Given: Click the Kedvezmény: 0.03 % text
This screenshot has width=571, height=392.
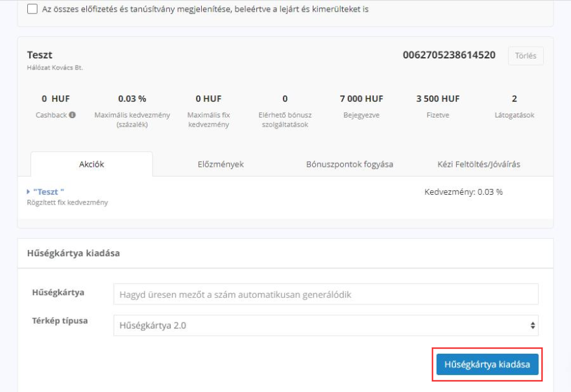Looking at the screenshot, I should coord(463,192).
